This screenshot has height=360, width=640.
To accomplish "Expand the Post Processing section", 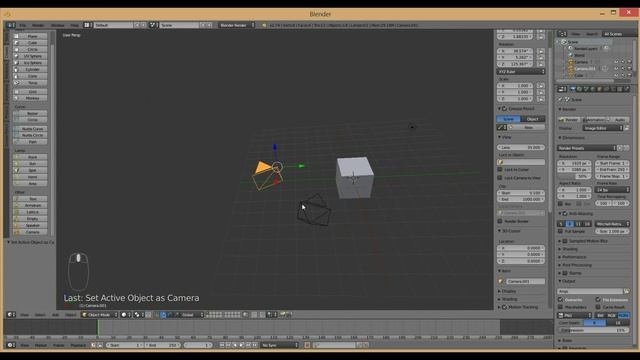I will (x=577, y=265).
